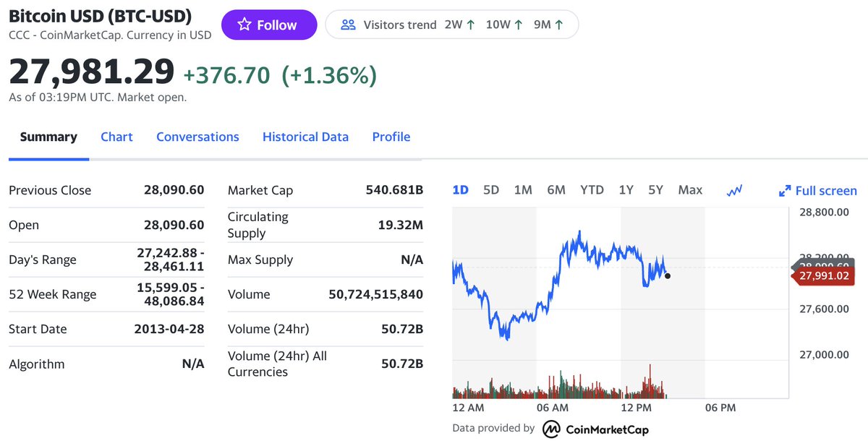
Task: Select the 5Y chart range
Action: coord(655,190)
